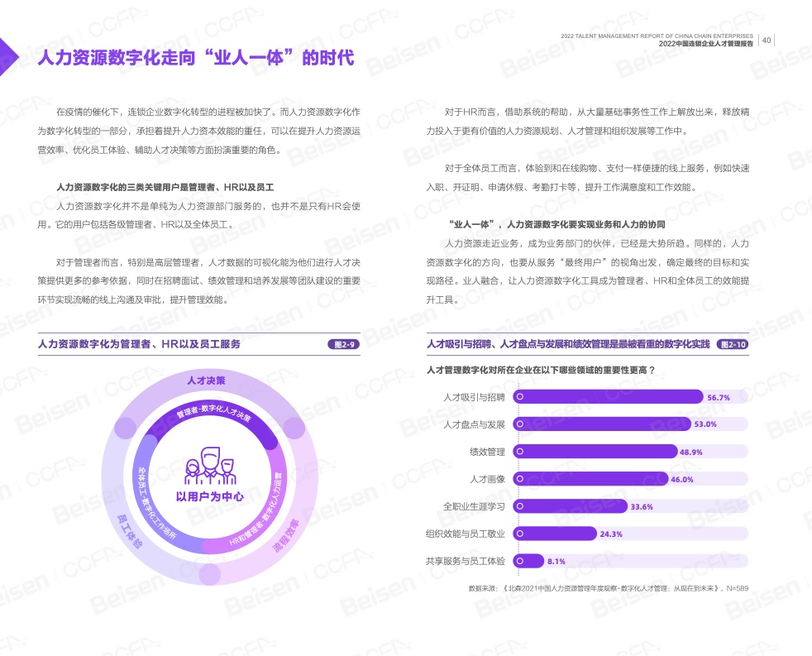Click the circle marker on the 人才画像 bar
This screenshot has width=812, height=656.
tap(520, 479)
